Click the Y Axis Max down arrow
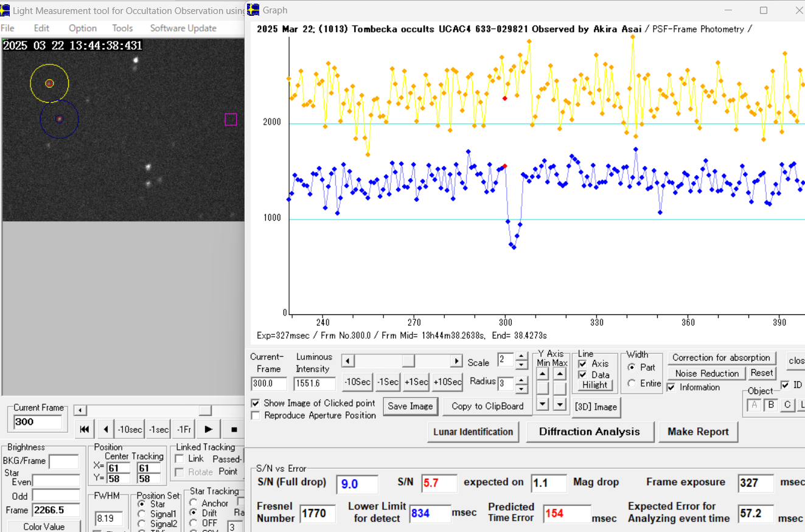The image size is (805, 532). (x=560, y=404)
